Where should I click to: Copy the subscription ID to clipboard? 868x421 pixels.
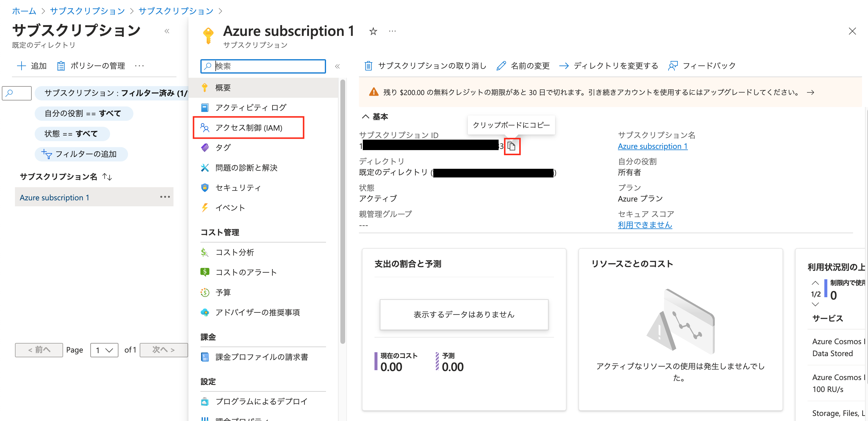pos(512,146)
